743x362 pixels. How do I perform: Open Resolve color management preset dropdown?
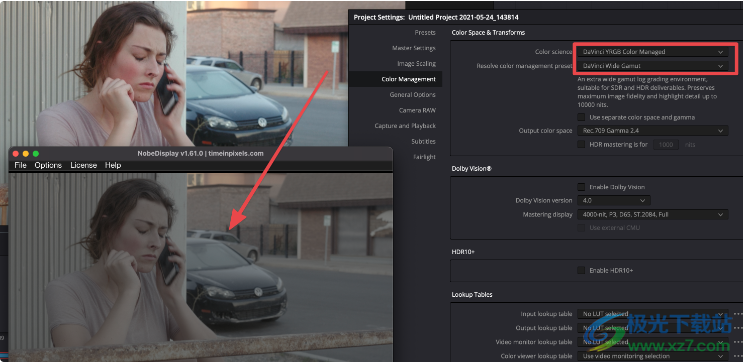(x=652, y=66)
